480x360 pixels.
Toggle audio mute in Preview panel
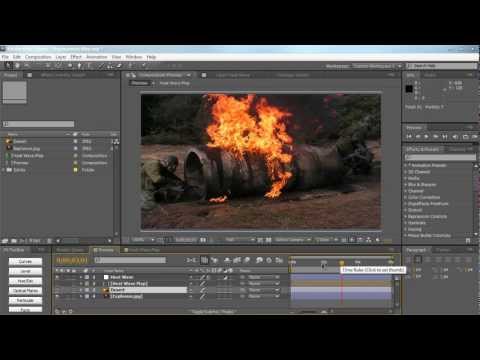click(455, 137)
